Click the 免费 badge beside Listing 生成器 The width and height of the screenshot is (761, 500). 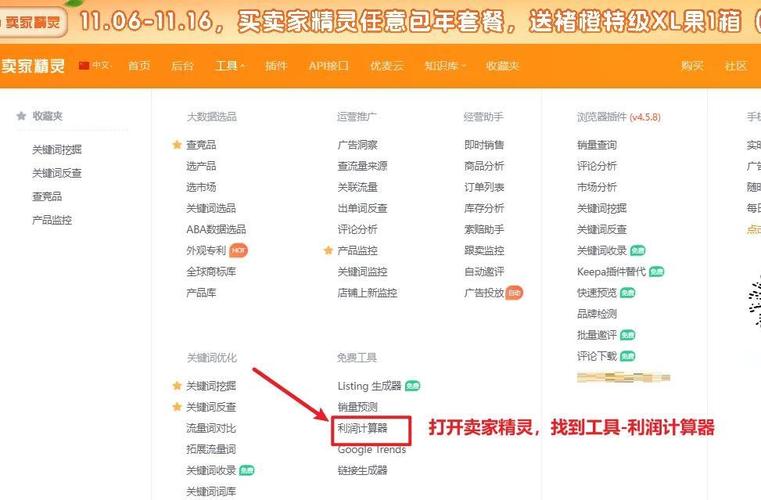[413, 386]
